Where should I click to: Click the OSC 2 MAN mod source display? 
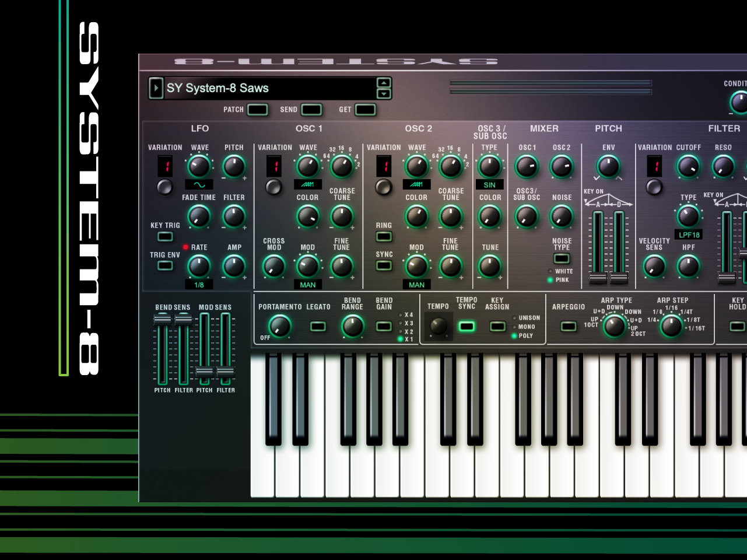coord(416,285)
